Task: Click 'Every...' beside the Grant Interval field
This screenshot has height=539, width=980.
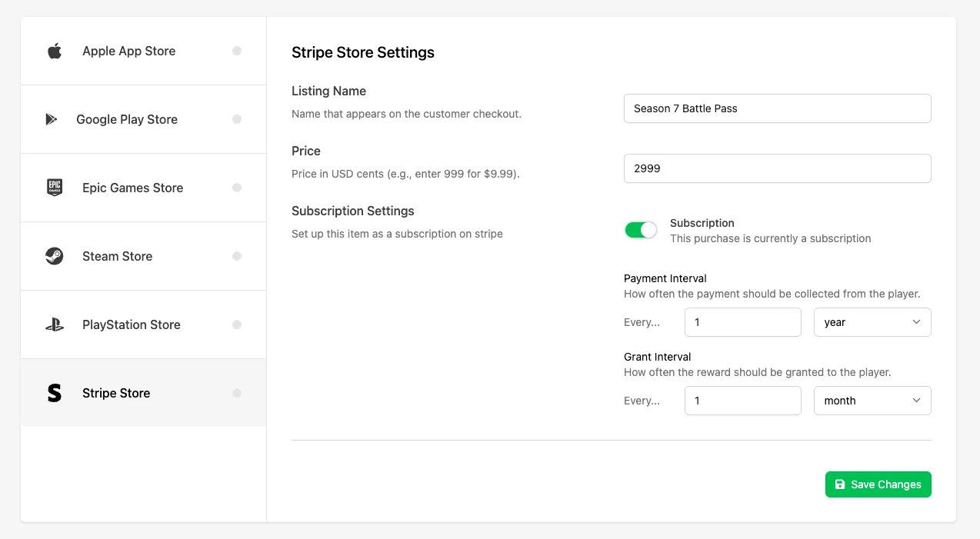Action: [x=642, y=401]
